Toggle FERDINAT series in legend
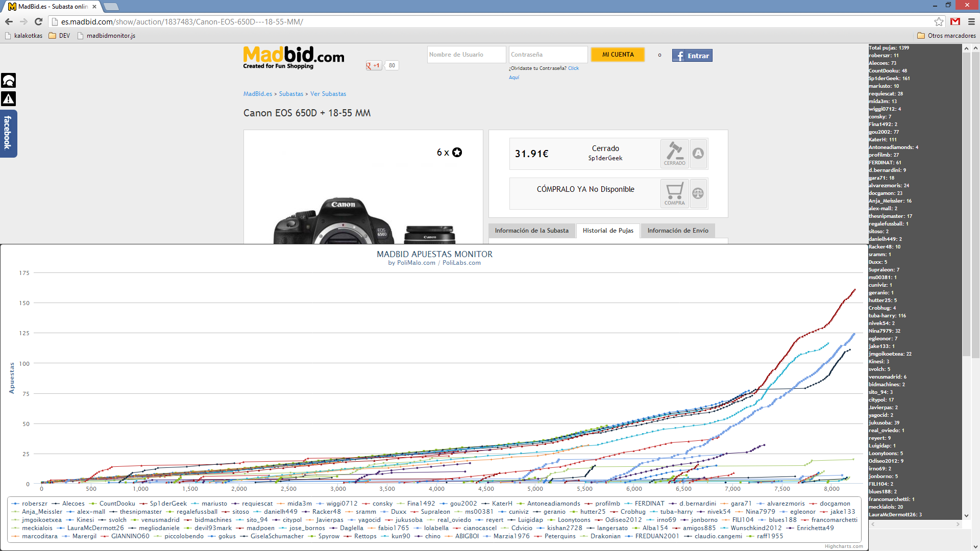Viewport: 980px width, 551px height. (x=644, y=504)
